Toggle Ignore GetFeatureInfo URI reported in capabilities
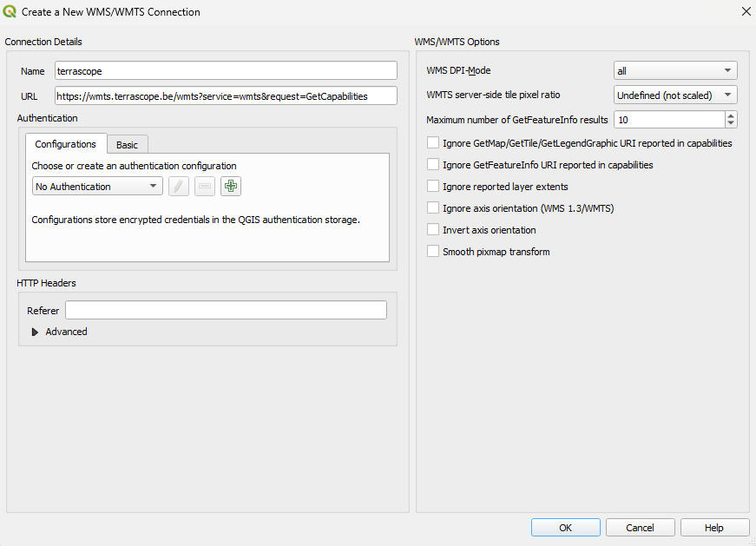The width and height of the screenshot is (756, 546). 433,164
